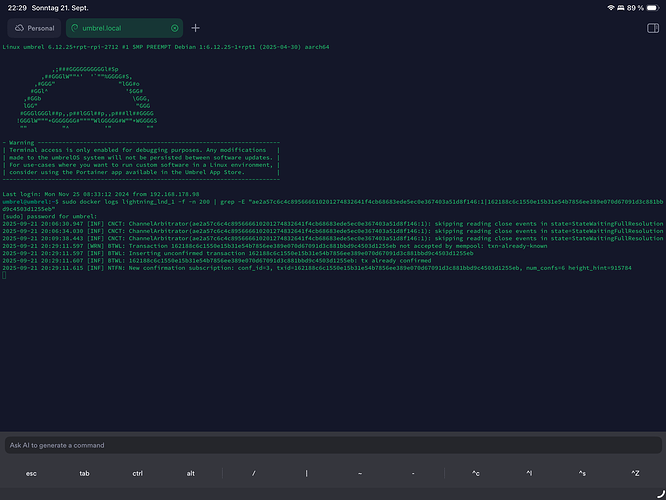The width and height of the screenshot is (666, 500).
Task: Insert a tilde from the shortcut bar
Action: (360, 473)
